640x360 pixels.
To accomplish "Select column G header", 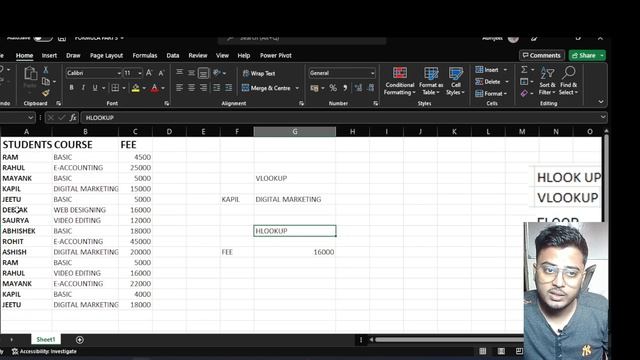I will pyautogui.click(x=295, y=131).
